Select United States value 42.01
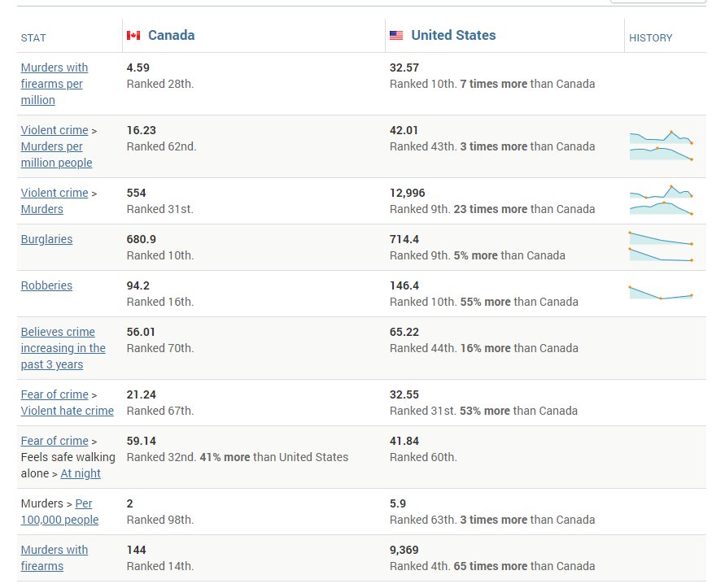 click(x=404, y=130)
